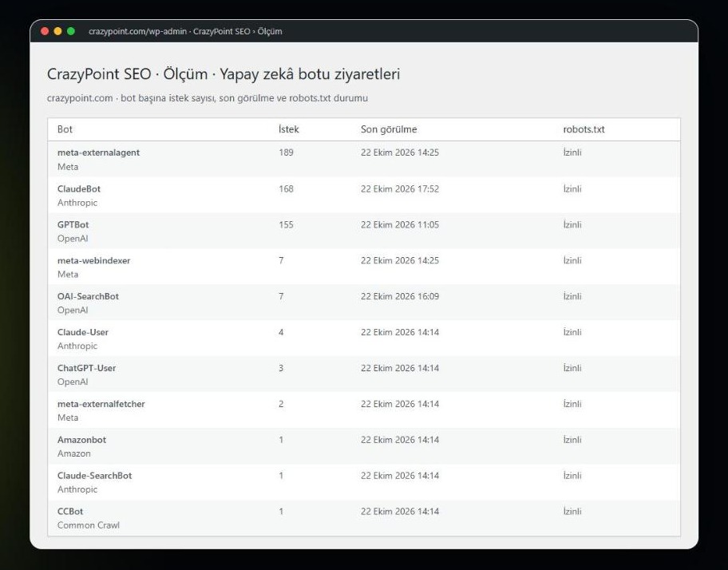728x570 pixels.
Task: Click 'Amazon' vendor label under Amazonbot
Action: coord(73,453)
